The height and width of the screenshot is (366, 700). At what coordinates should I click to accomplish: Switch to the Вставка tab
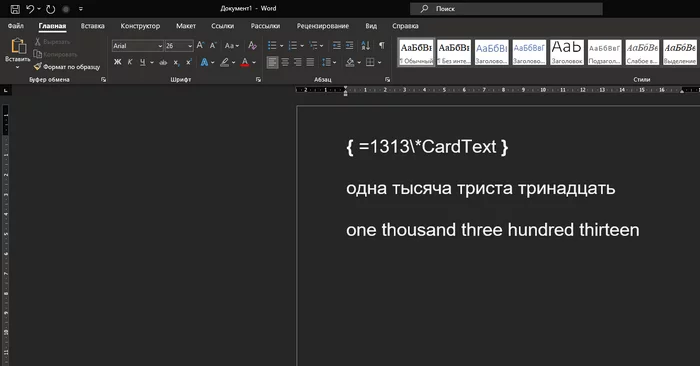coord(92,26)
